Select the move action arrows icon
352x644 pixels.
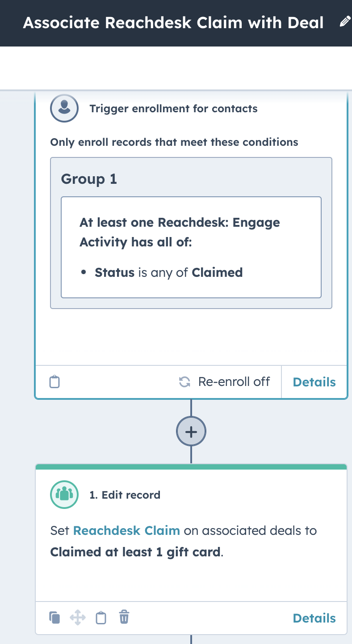pyautogui.click(x=78, y=618)
